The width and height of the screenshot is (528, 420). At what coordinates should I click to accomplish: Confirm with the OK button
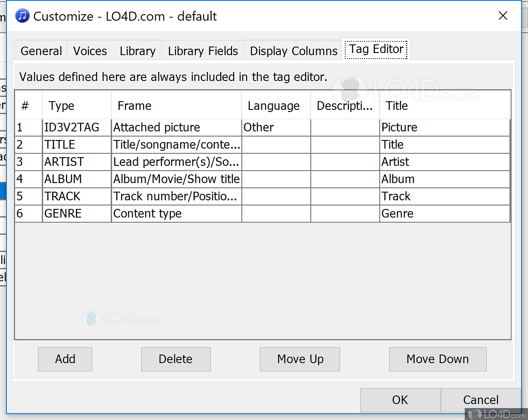(400, 400)
